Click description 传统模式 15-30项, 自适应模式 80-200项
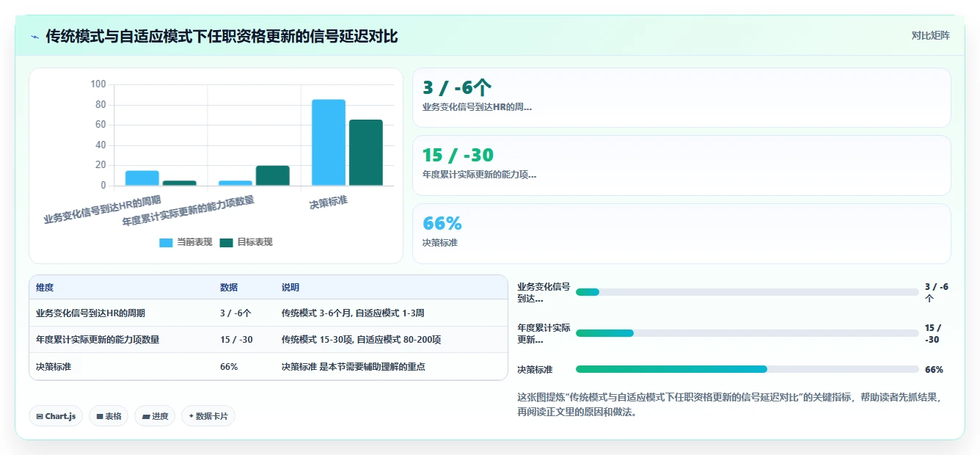Viewport: 980px width, 455px height. 361,340
